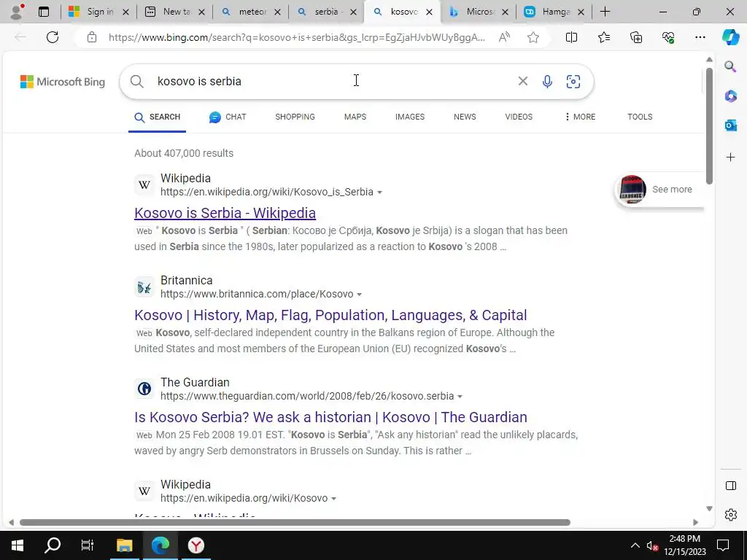747x560 pixels.
Task: Switch to the MAPS tab
Action: (355, 117)
